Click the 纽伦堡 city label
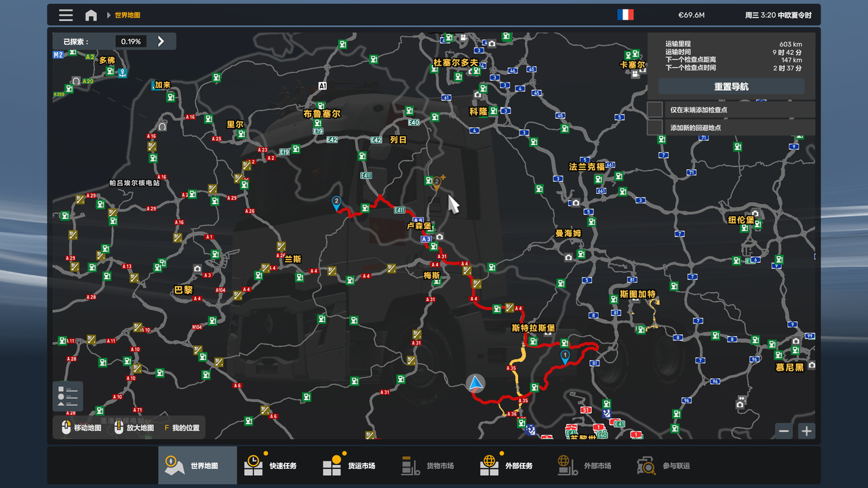The image size is (868, 488). (x=741, y=220)
